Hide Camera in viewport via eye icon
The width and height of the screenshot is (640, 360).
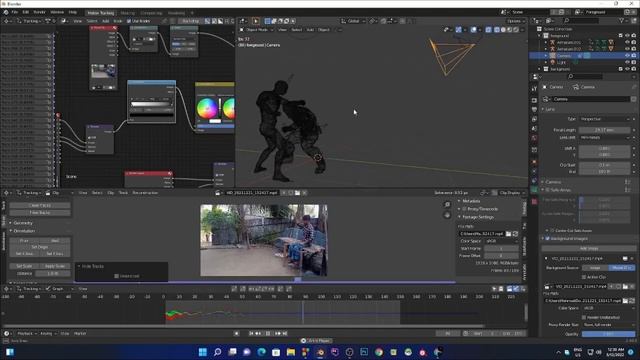coord(627,56)
